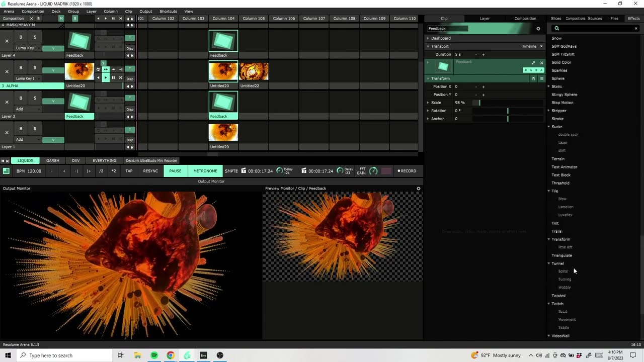The width and height of the screenshot is (644, 362).
Task: Switch to the Sources tab
Action: click(595, 19)
